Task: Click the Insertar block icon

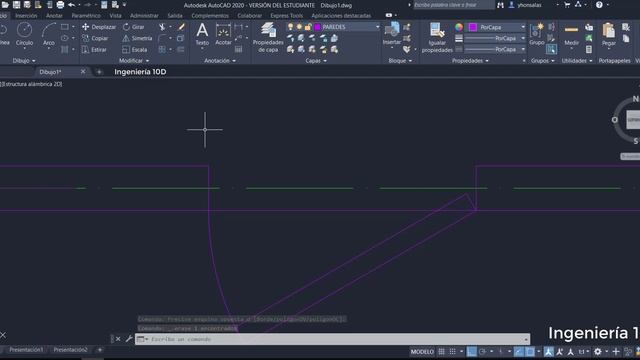Action: (392, 34)
